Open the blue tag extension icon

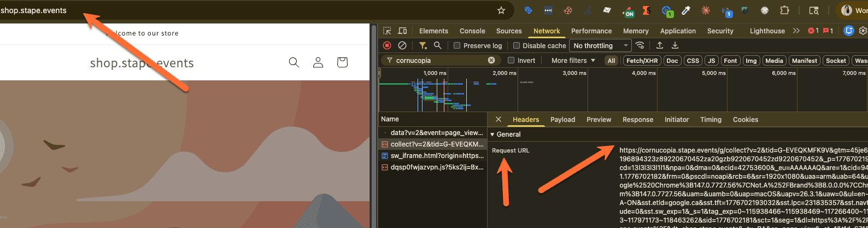coord(528,10)
